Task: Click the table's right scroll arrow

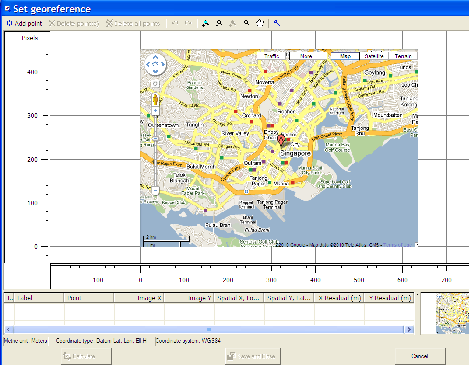Action: pyautogui.click(x=409, y=329)
